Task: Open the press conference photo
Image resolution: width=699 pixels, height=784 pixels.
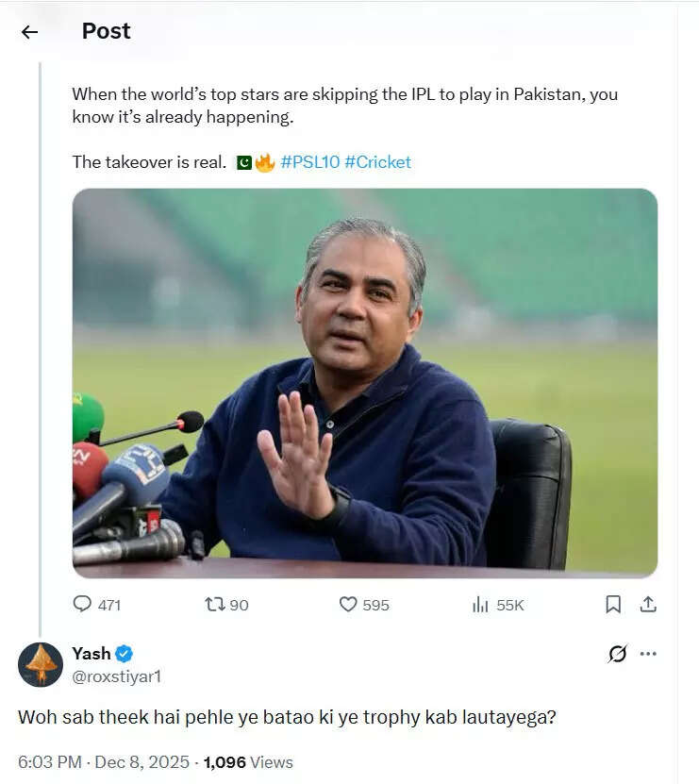Action: tap(364, 382)
